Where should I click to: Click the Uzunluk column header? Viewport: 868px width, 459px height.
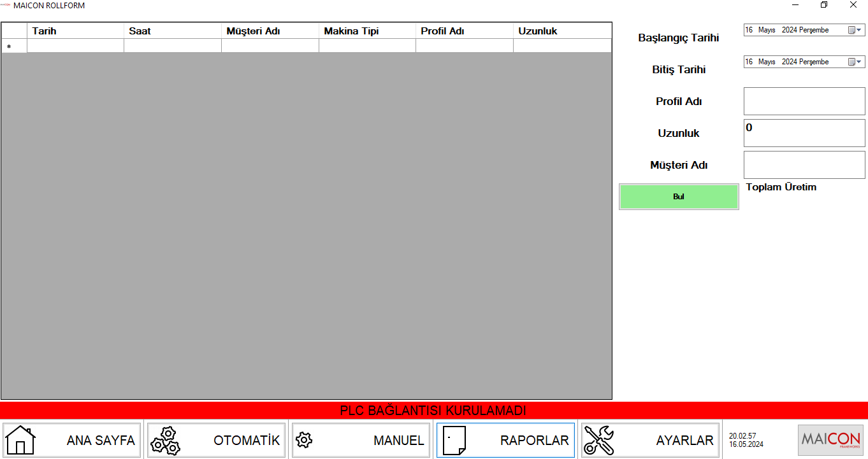point(561,31)
